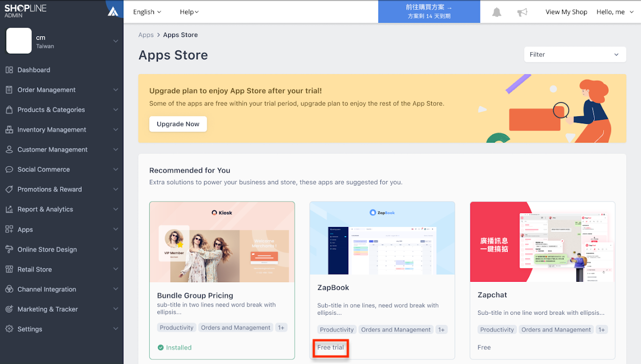
Task: Expand Order Management submenu chevron
Action: 116,90
